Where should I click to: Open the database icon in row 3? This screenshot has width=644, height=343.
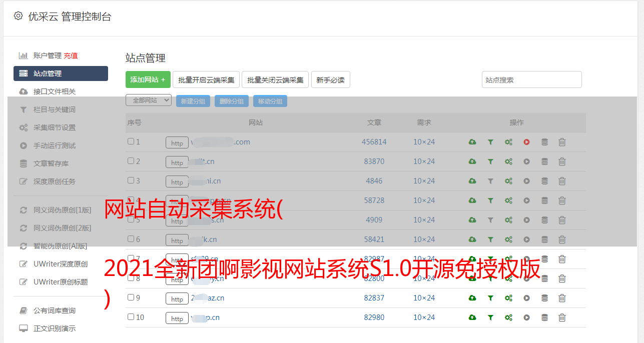544,181
